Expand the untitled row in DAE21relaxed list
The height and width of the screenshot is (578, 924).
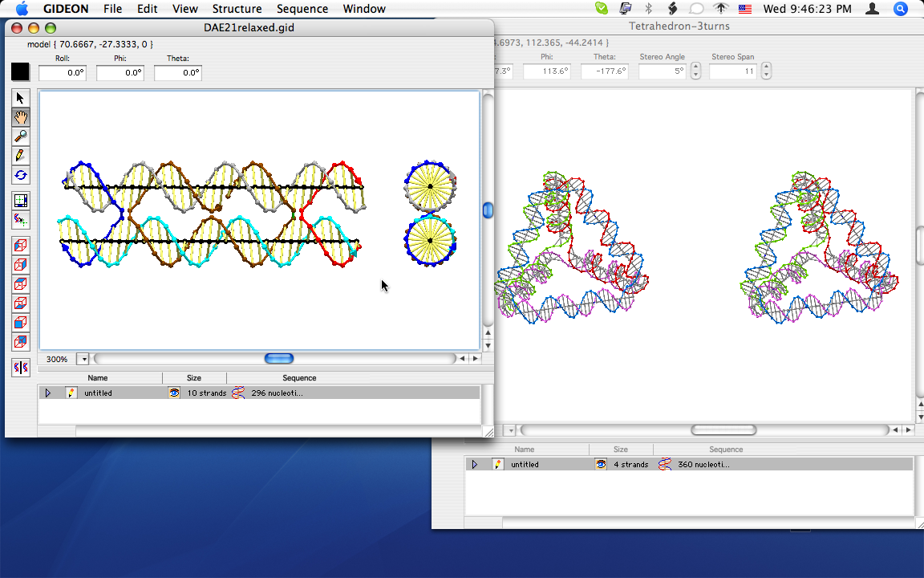click(48, 393)
